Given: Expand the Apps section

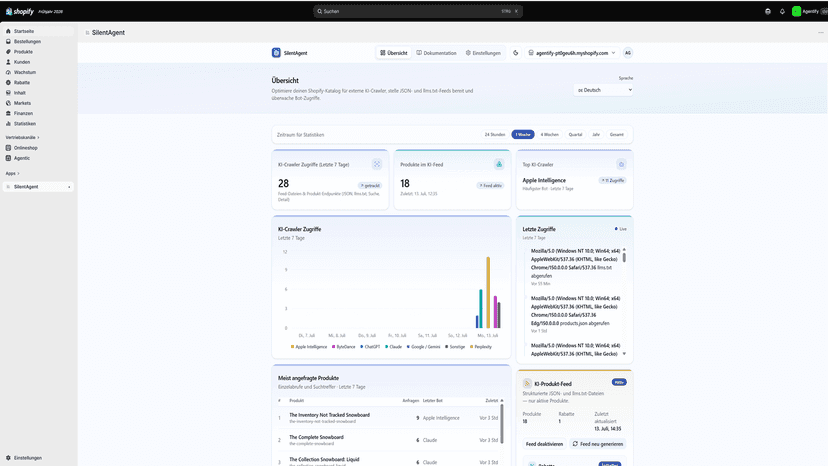Looking at the screenshot, I should click(12, 173).
